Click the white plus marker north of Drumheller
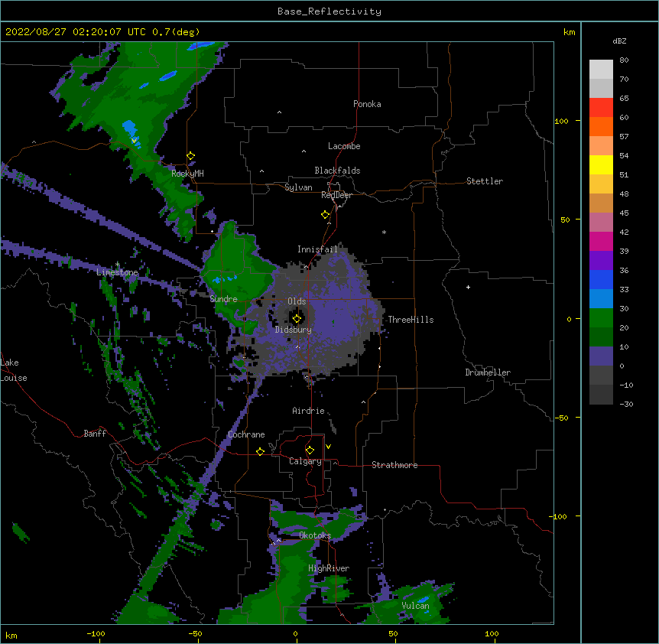This screenshot has height=644, width=659. tap(468, 287)
